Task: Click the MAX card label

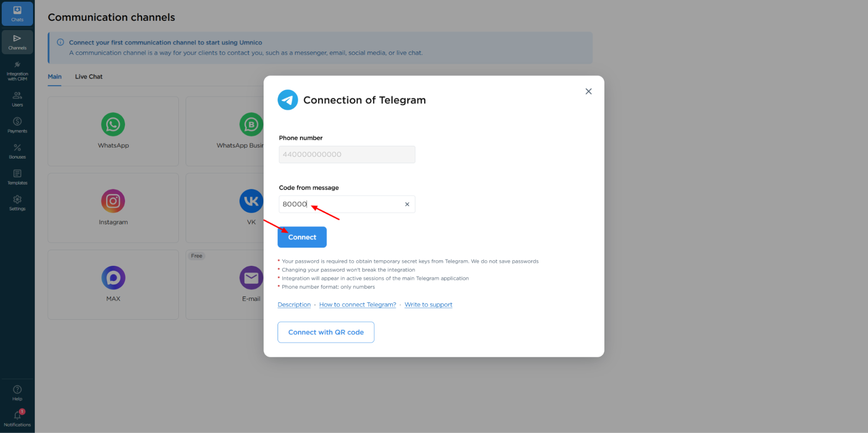Action: pos(113,298)
